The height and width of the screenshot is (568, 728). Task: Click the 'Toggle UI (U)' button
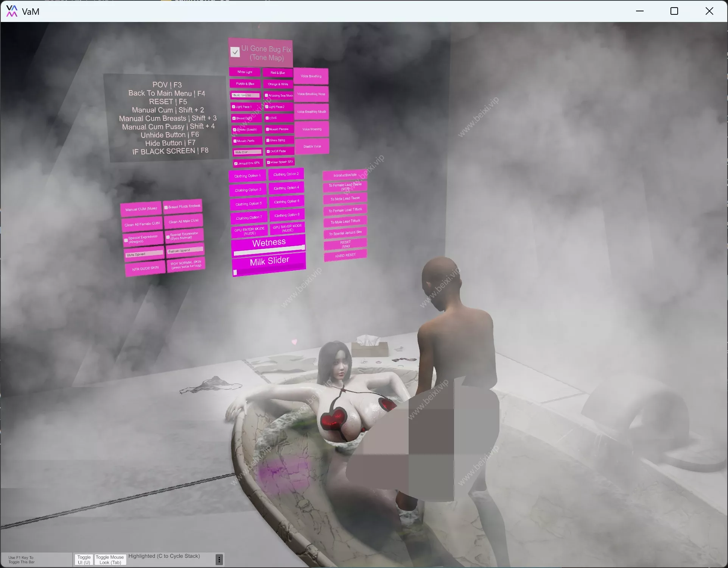84,560
